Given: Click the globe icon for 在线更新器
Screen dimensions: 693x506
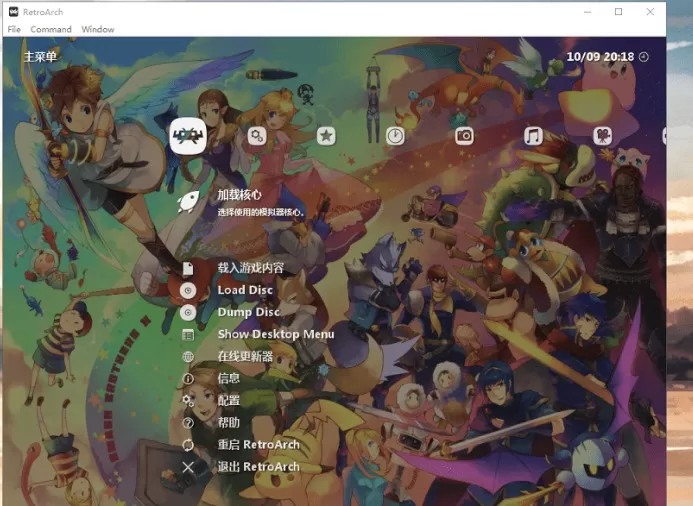Looking at the screenshot, I should coord(188,356).
